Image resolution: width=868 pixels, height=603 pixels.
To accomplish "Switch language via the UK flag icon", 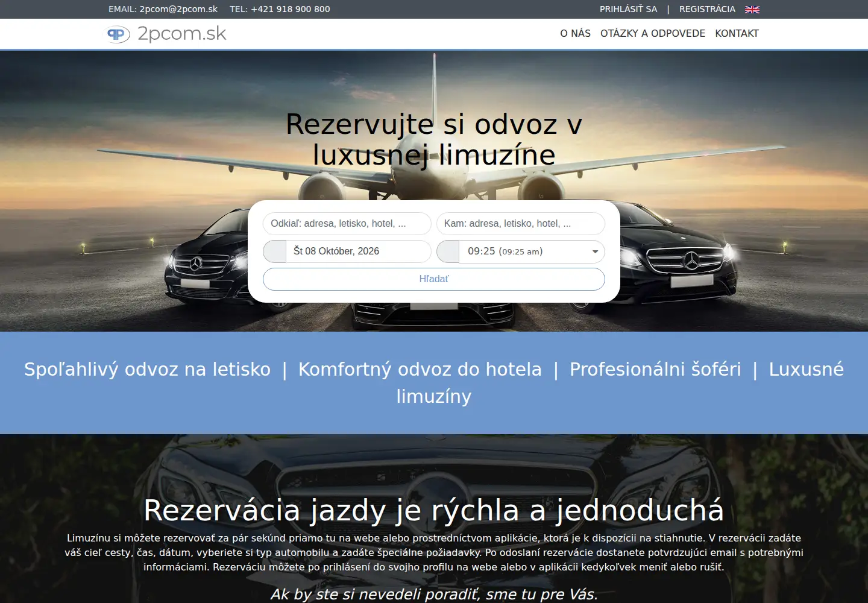I will coord(752,9).
